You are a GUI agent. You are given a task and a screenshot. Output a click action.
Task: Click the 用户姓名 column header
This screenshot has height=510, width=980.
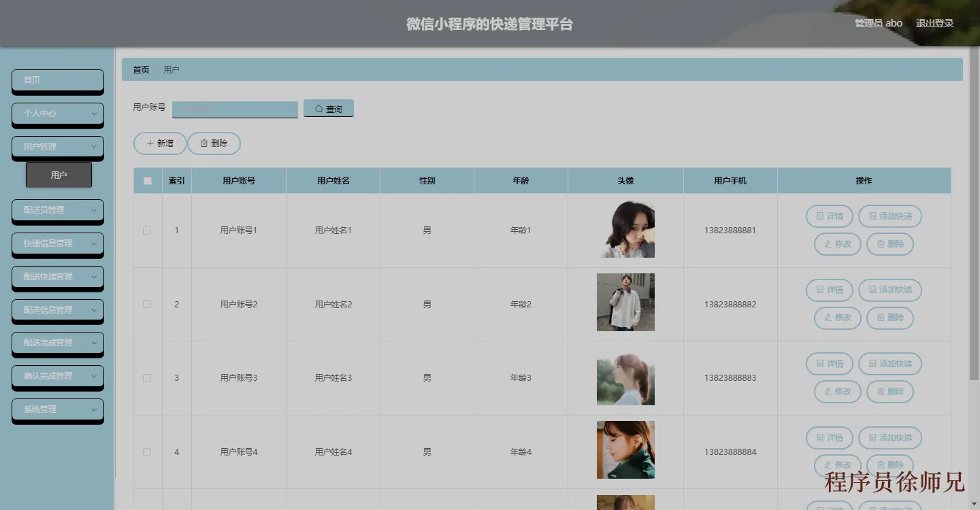(333, 181)
